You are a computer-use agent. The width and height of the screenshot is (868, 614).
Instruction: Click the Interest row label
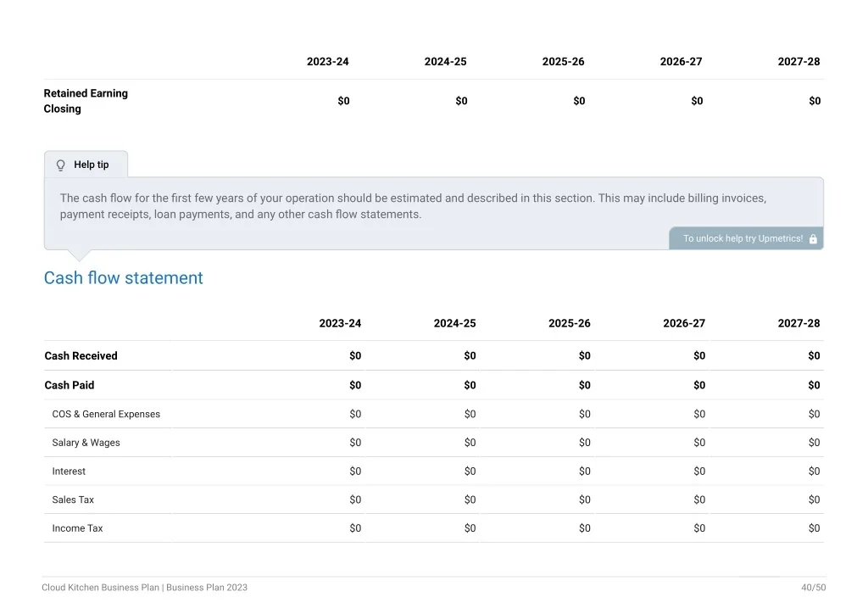click(69, 472)
